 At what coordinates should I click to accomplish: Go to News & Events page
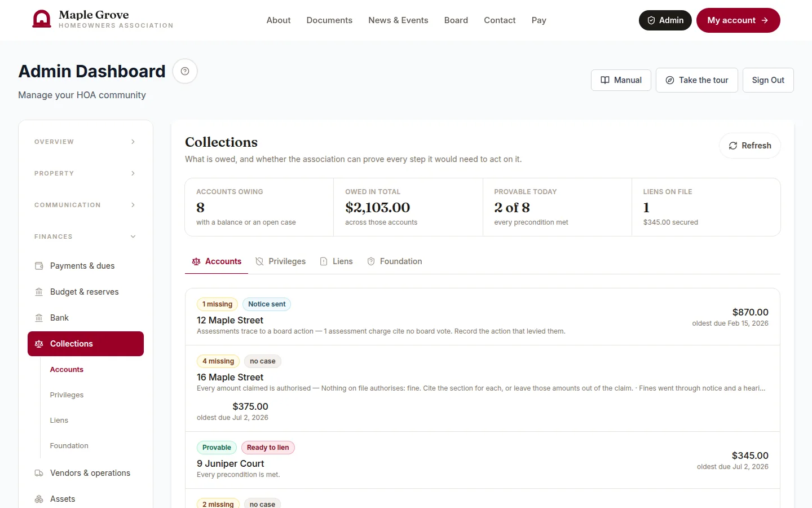398,20
